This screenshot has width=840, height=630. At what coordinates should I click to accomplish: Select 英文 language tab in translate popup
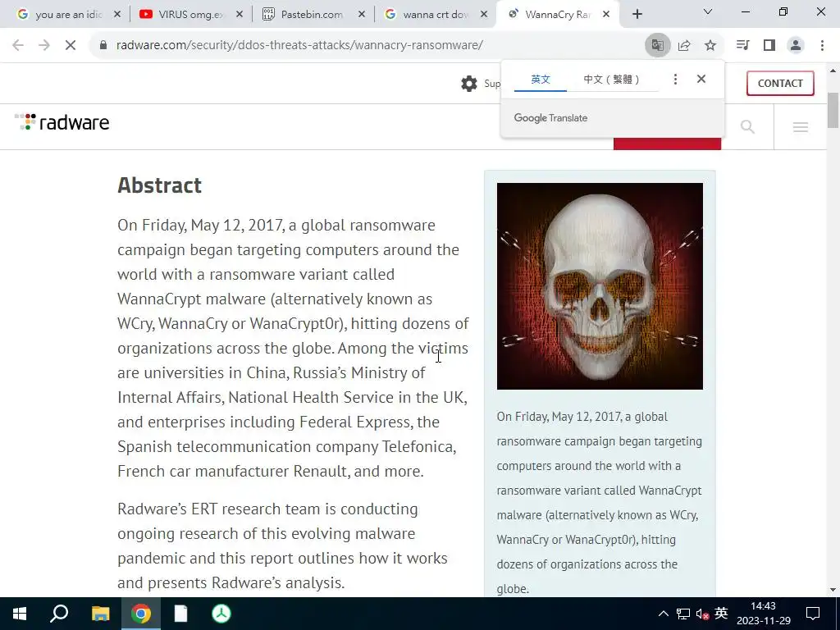(541, 80)
